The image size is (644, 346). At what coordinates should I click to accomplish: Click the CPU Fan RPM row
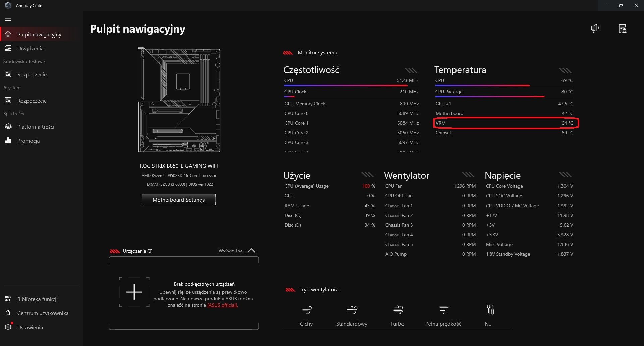point(430,186)
